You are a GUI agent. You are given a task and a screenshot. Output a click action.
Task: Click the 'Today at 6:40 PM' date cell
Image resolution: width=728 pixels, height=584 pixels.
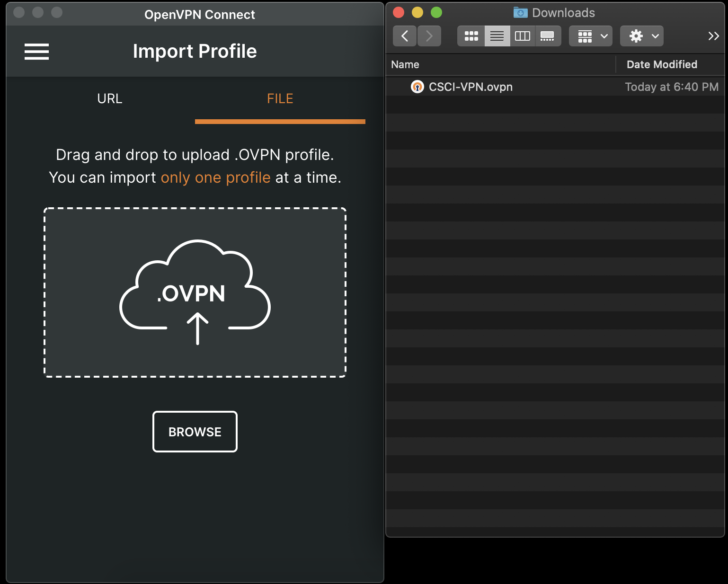point(672,87)
